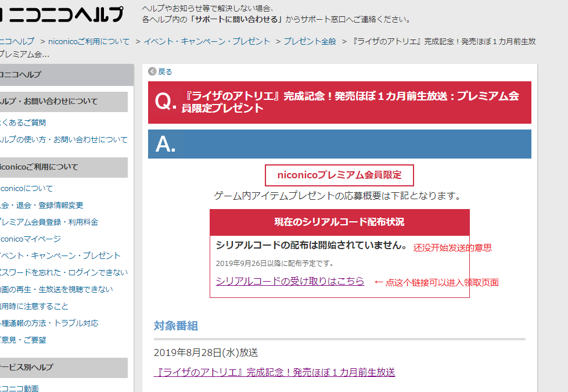568x392 pixels.
Task: Click the sidebar header 'ニコニコヘルプ'
Action: [67, 75]
